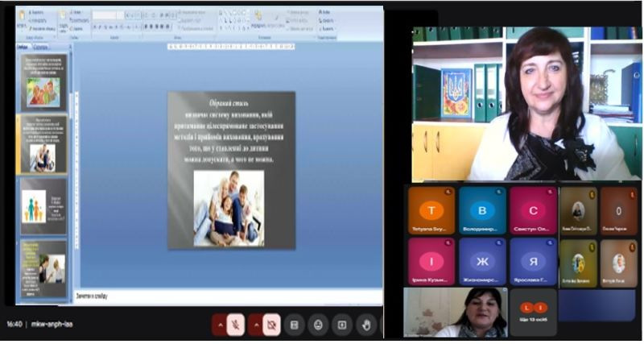Select the slide thumbnail with family silhouettes
Viewport: 644px width, 344px height.
43,206
